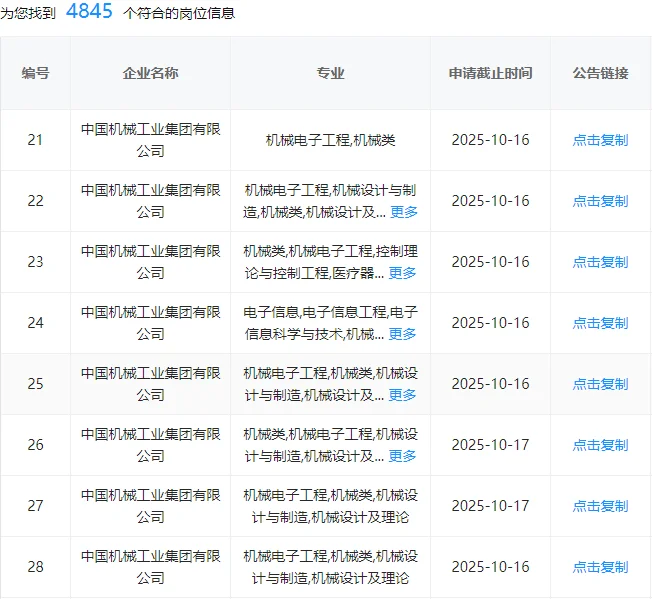Image resolution: width=652 pixels, height=599 pixels.
Task: Click row number 23 cell
Action: click(35, 262)
